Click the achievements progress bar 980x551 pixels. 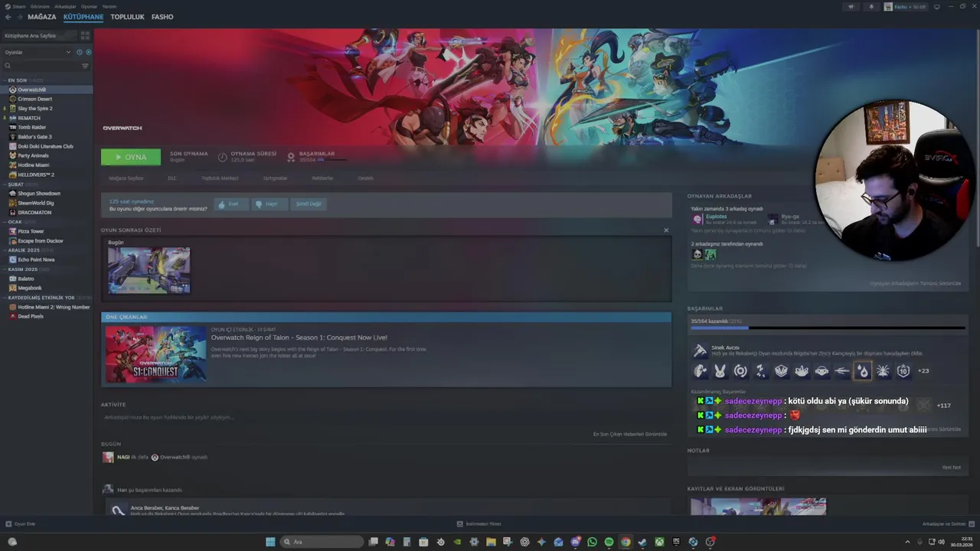click(x=828, y=328)
